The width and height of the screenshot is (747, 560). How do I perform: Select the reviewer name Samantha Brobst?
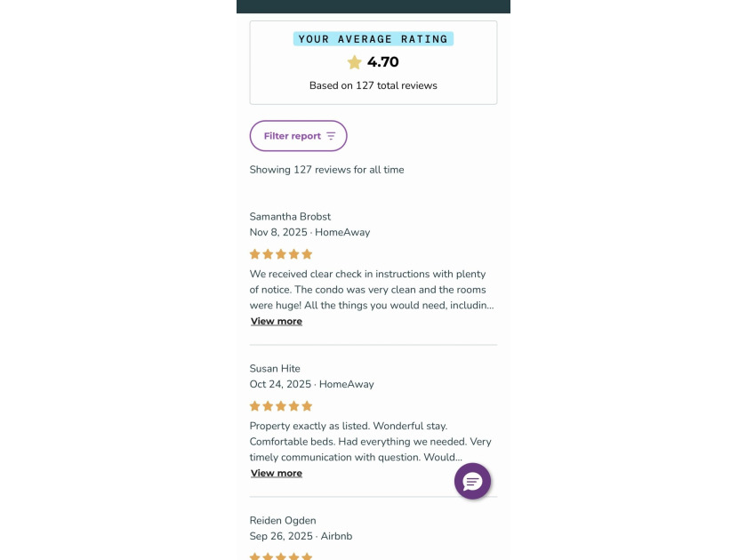290,217
